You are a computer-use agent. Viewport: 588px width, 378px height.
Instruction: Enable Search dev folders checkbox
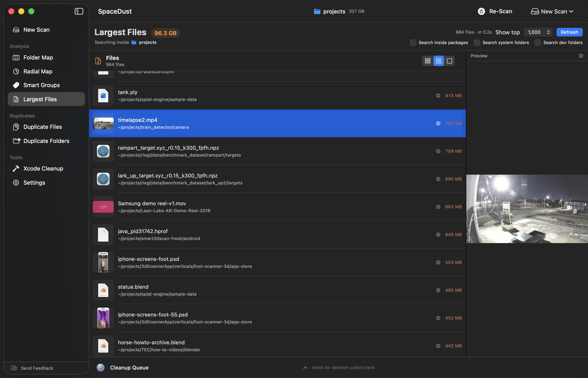[538, 42]
